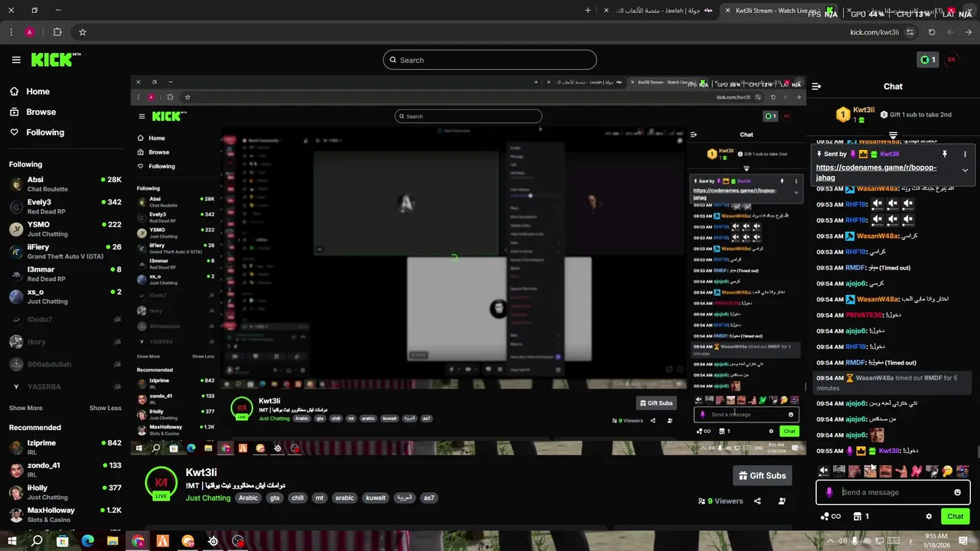980x551 pixels.
Task: Open Iziprime in Recommended list
Action: (x=65, y=447)
